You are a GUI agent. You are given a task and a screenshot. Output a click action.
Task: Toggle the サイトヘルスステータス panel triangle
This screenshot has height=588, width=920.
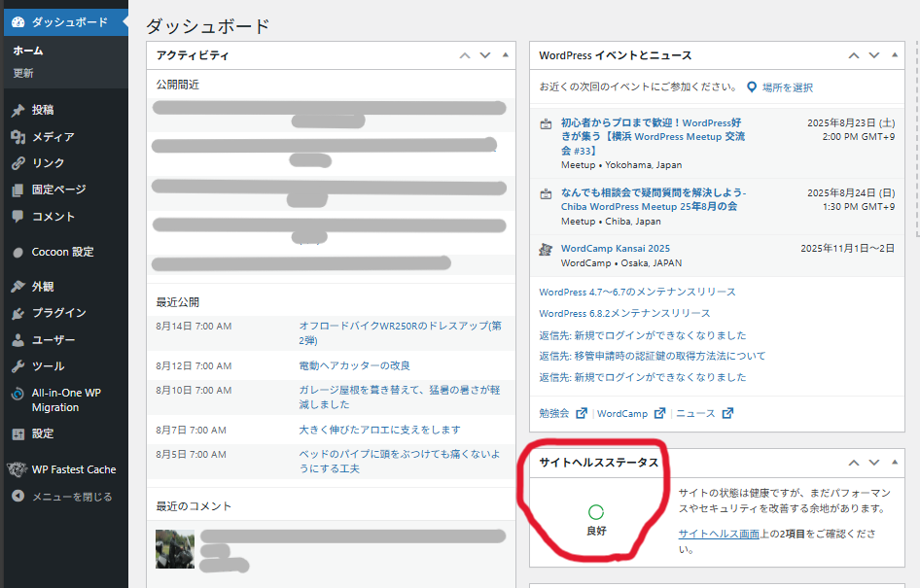tap(894, 463)
